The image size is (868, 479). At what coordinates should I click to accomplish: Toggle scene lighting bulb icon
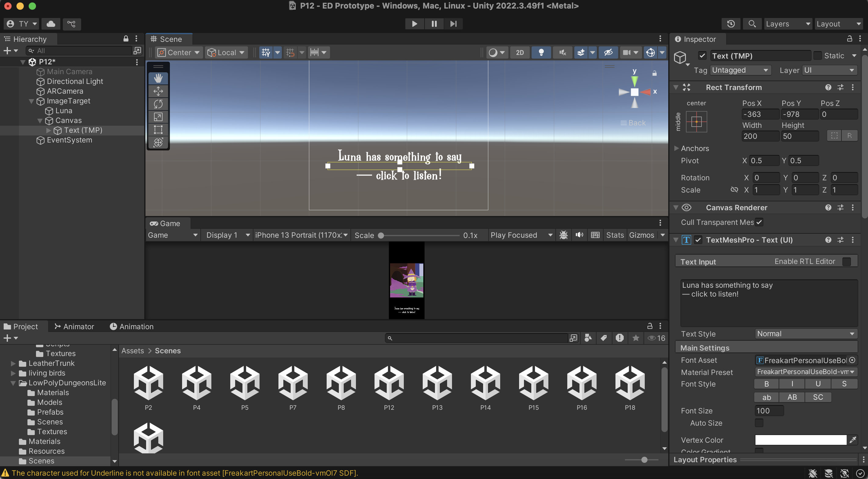pos(541,52)
